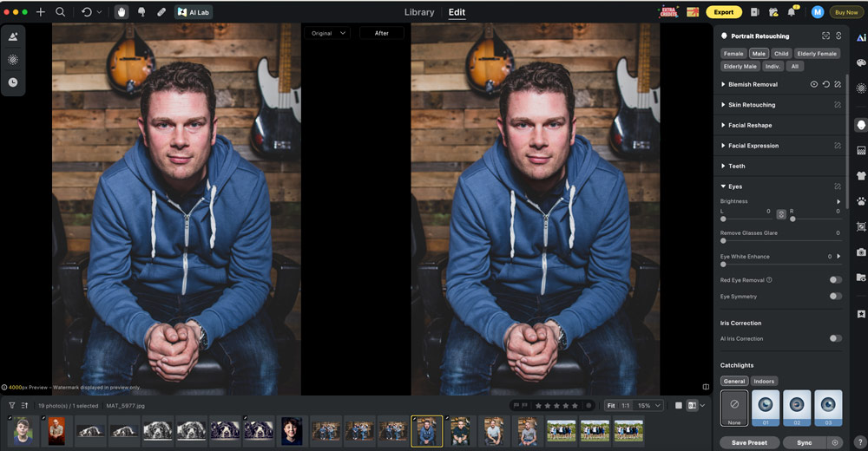Open the color palette icon in right sidebar
Viewport: 868px width, 451px height.
(861, 62)
